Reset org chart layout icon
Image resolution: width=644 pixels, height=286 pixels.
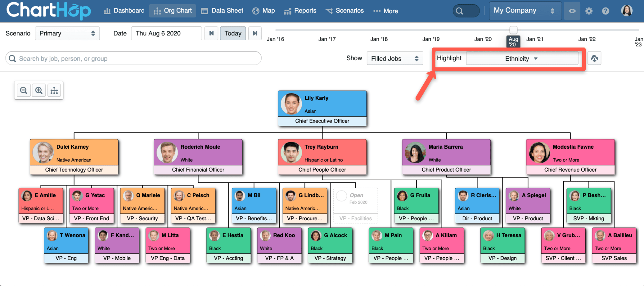pyautogui.click(x=54, y=90)
